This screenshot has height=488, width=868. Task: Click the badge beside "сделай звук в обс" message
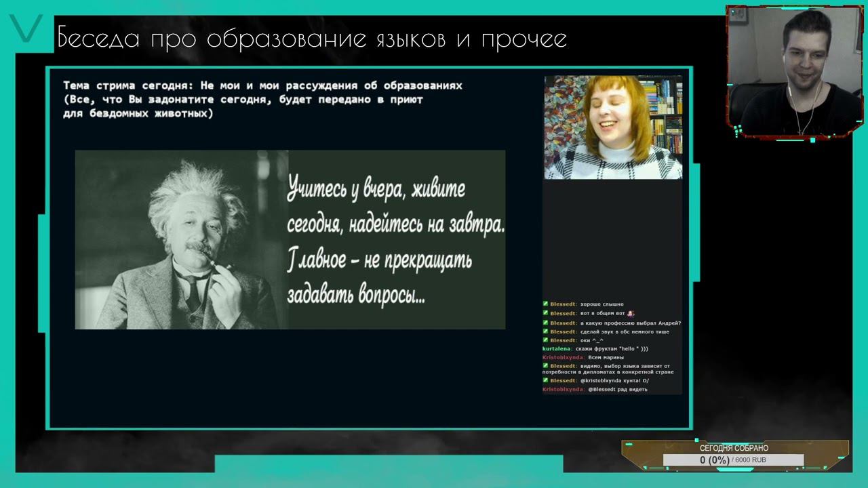(x=545, y=331)
